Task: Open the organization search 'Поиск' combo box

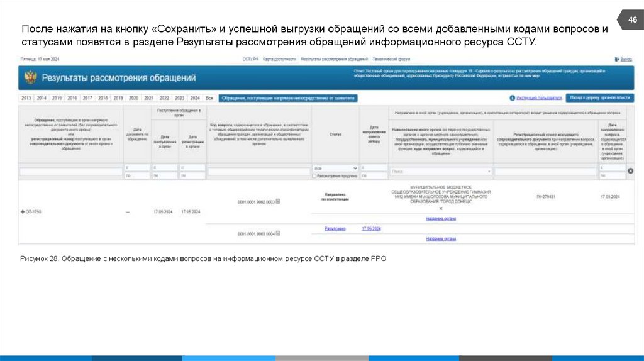Action: pos(441,171)
